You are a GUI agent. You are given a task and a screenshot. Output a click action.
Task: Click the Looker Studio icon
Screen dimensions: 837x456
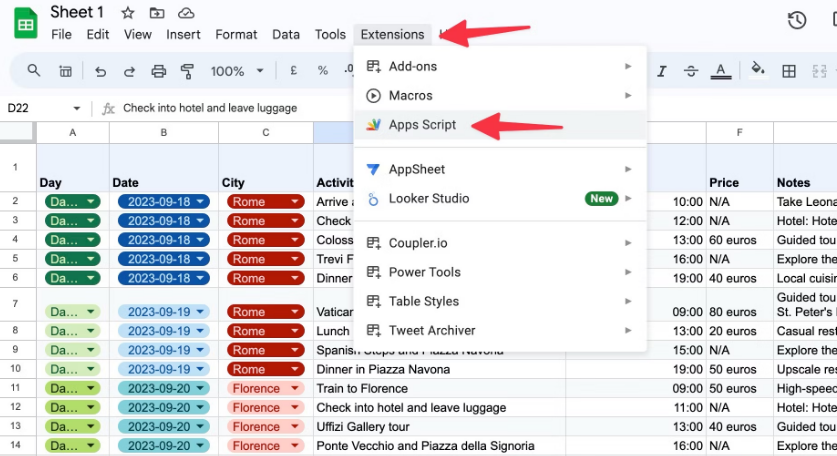point(373,199)
